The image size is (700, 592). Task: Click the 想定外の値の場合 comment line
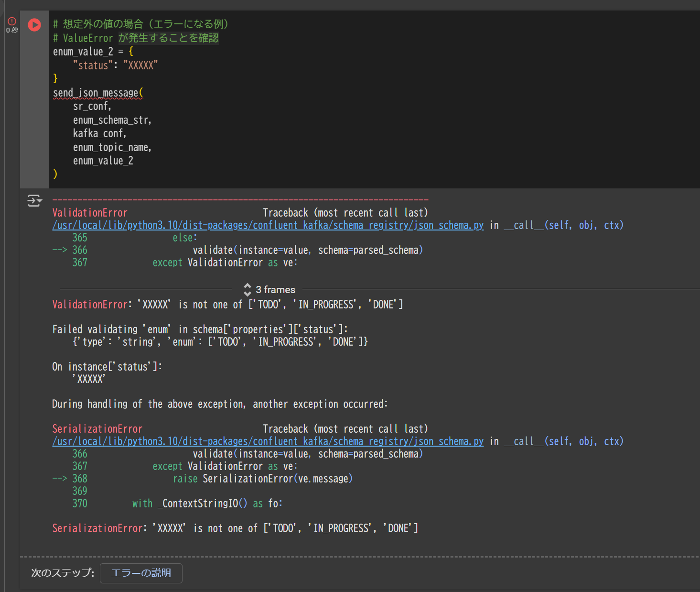[x=141, y=24]
